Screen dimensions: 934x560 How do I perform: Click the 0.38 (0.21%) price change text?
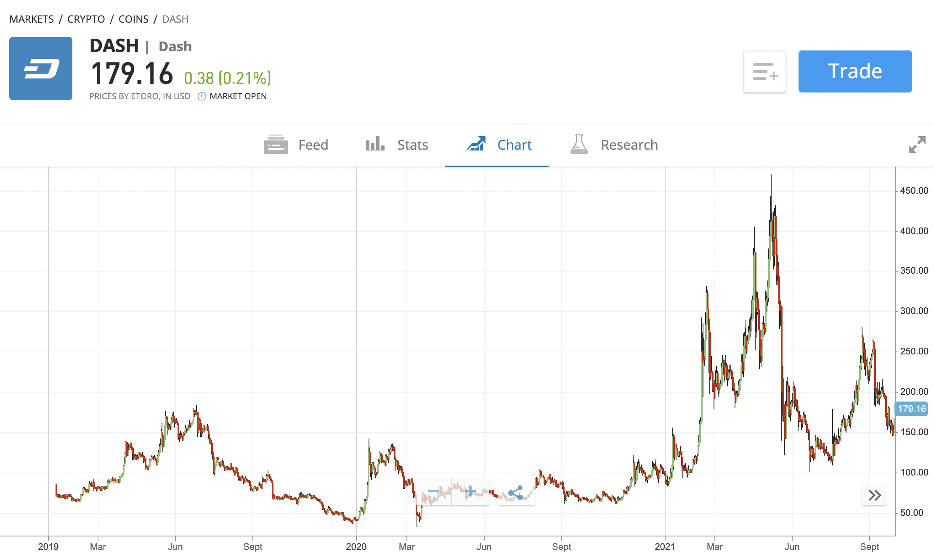[x=228, y=78]
